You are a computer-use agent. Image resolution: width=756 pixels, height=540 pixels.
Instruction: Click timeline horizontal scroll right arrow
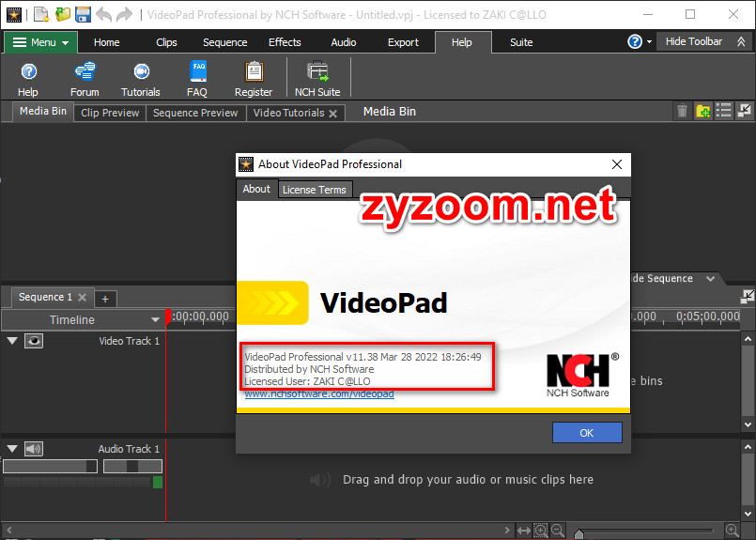click(507, 531)
